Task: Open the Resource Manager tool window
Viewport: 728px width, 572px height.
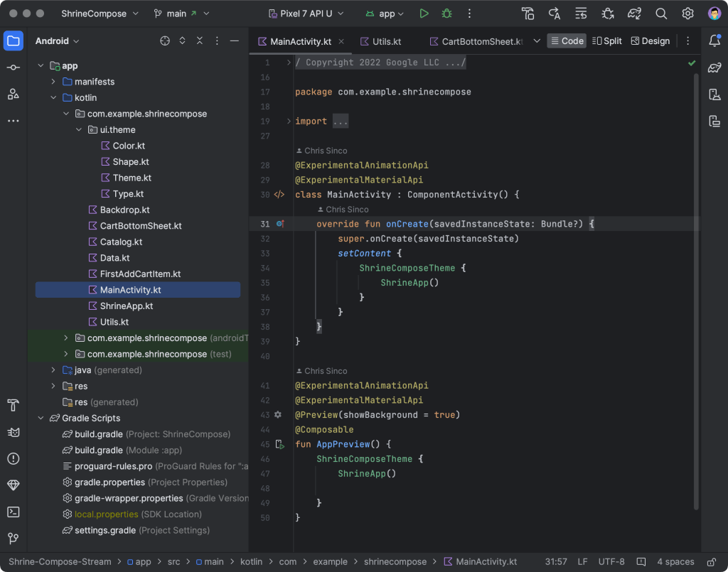Action: pyautogui.click(x=14, y=94)
